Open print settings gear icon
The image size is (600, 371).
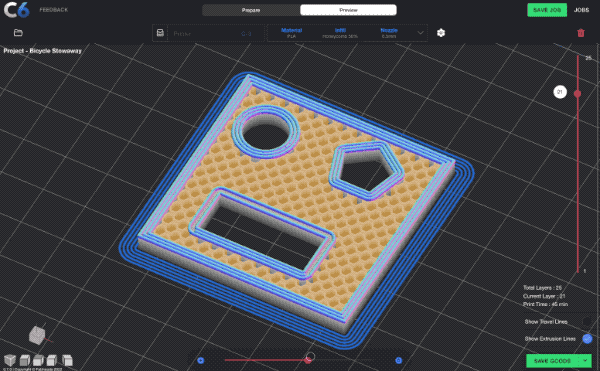(441, 33)
